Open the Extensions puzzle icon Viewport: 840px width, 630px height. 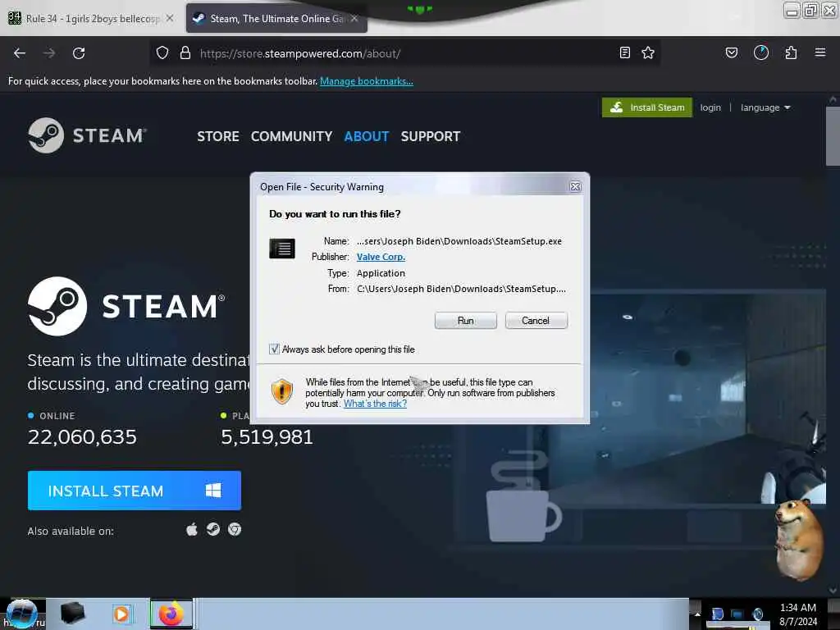[x=791, y=52]
